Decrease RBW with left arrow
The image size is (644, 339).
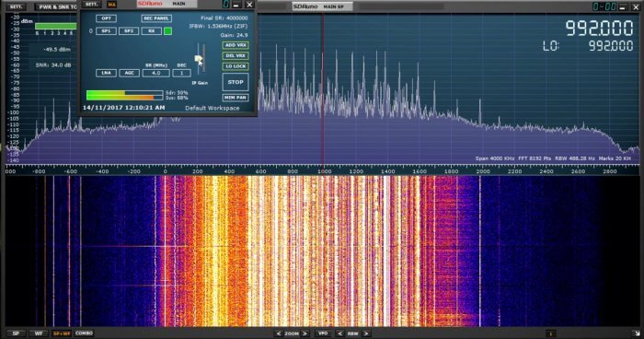(340, 333)
